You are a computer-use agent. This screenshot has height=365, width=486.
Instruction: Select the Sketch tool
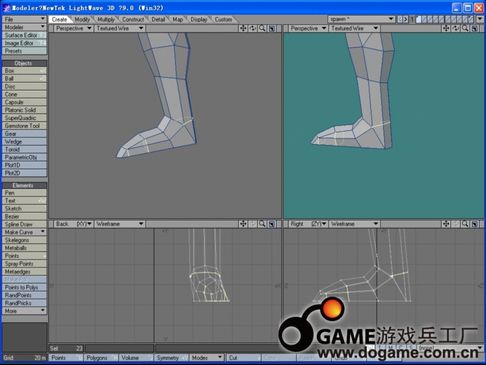tap(24, 208)
